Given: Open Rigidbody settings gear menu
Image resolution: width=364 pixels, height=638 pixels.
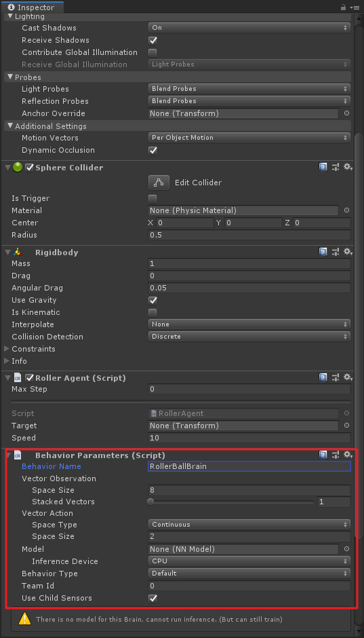Looking at the screenshot, I should tap(347, 252).
